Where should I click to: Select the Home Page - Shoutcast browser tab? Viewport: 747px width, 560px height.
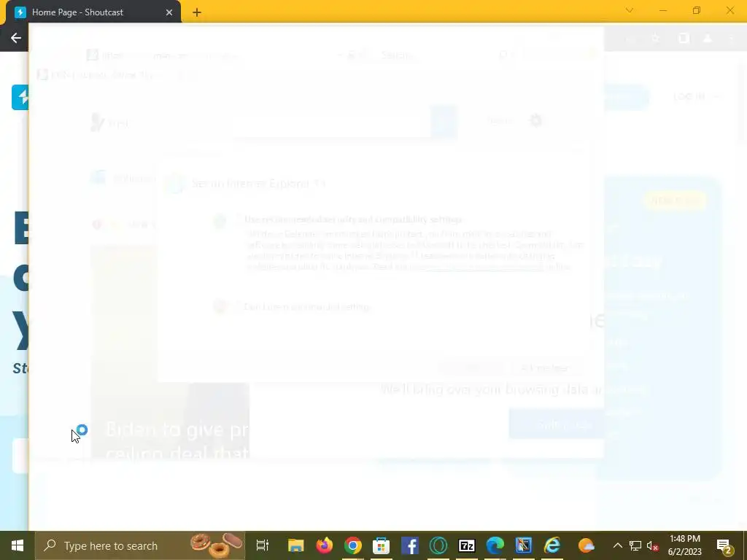(x=93, y=12)
